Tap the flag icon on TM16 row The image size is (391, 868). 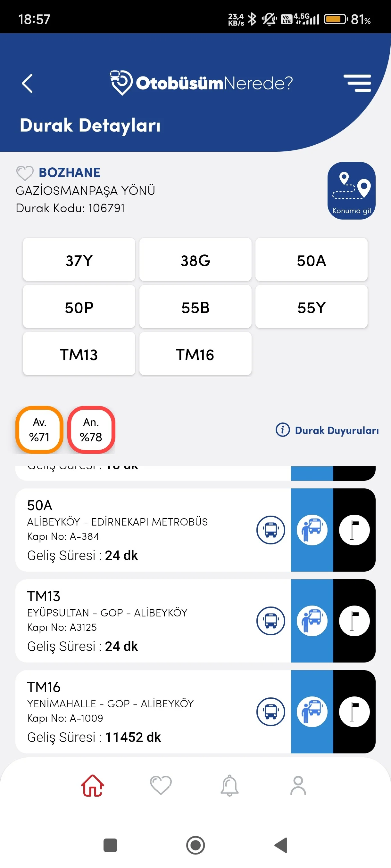click(x=354, y=712)
